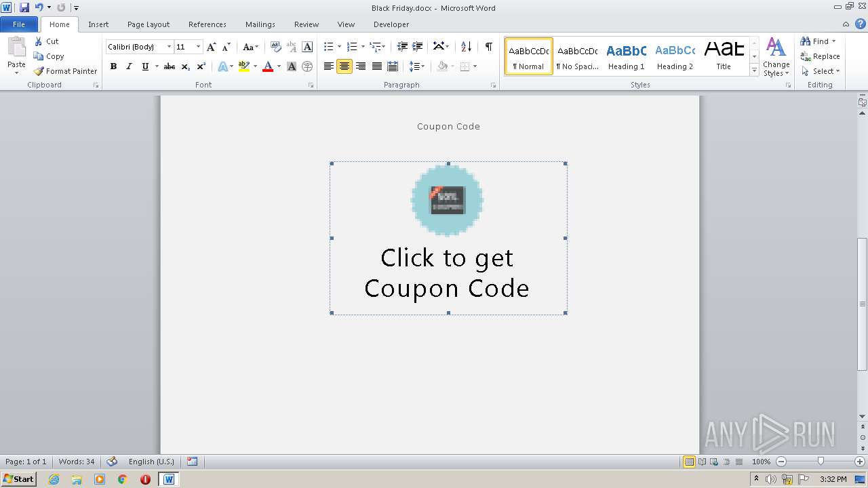Apply the Title style
Viewport: 868px width, 488px height.
(x=724, y=56)
